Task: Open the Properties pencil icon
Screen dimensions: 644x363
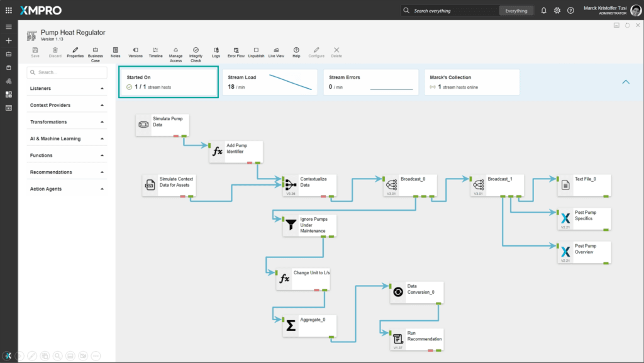Action: 75,50
